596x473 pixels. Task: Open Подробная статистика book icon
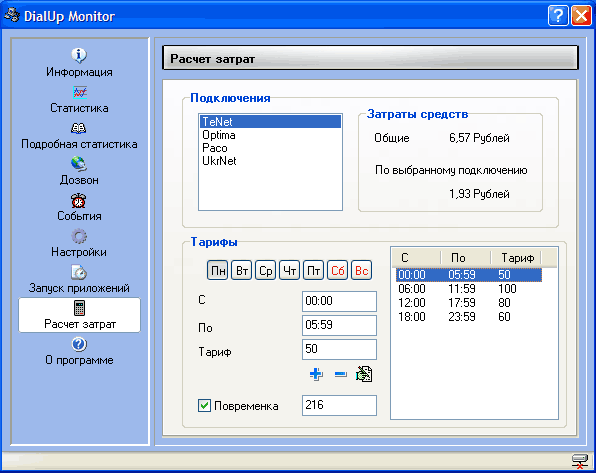pos(79,128)
